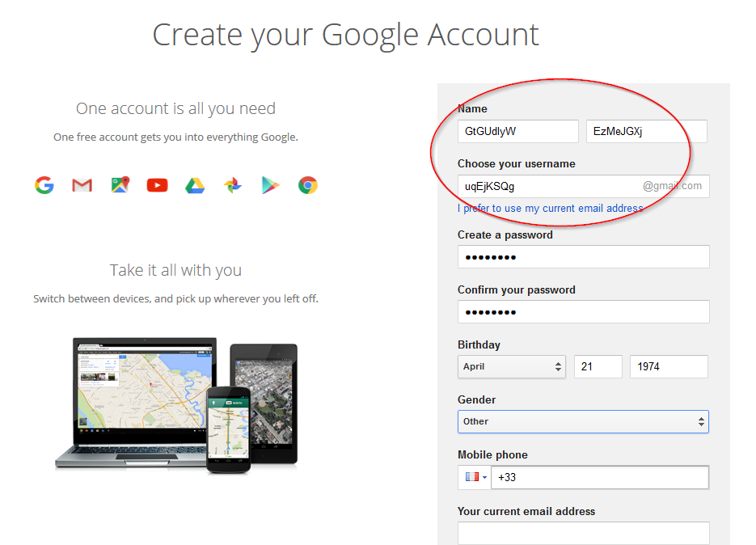
Task: Click the 'Mobile phone' label
Action: point(492,454)
